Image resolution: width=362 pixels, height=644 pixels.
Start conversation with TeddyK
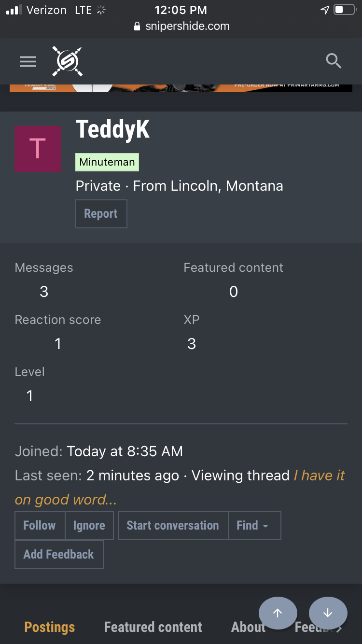(173, 525)
